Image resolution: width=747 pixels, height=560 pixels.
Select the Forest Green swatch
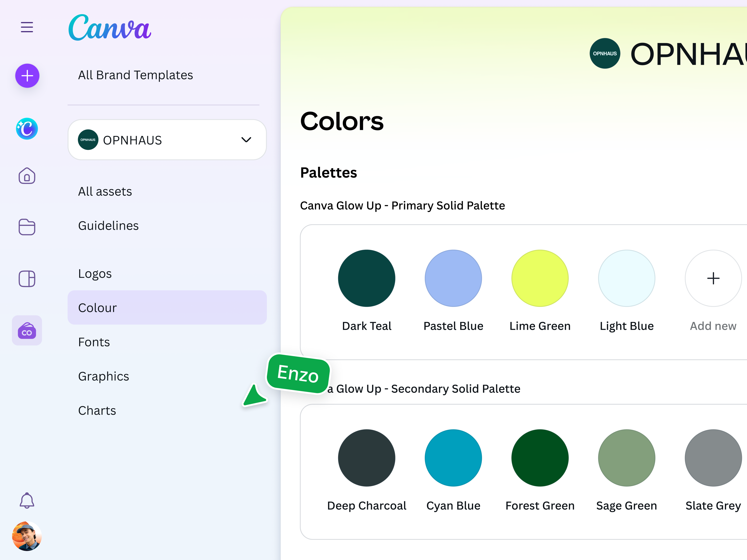pyautogui.click(x=540, y=458)
